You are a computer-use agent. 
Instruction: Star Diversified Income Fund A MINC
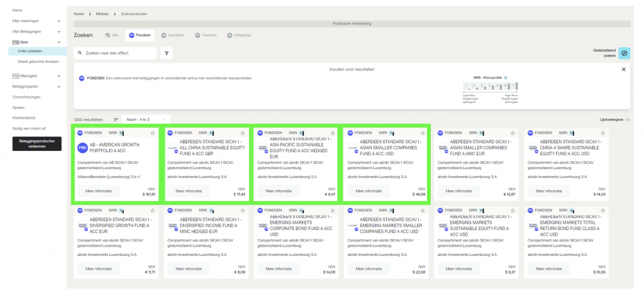tap(242, 211)
